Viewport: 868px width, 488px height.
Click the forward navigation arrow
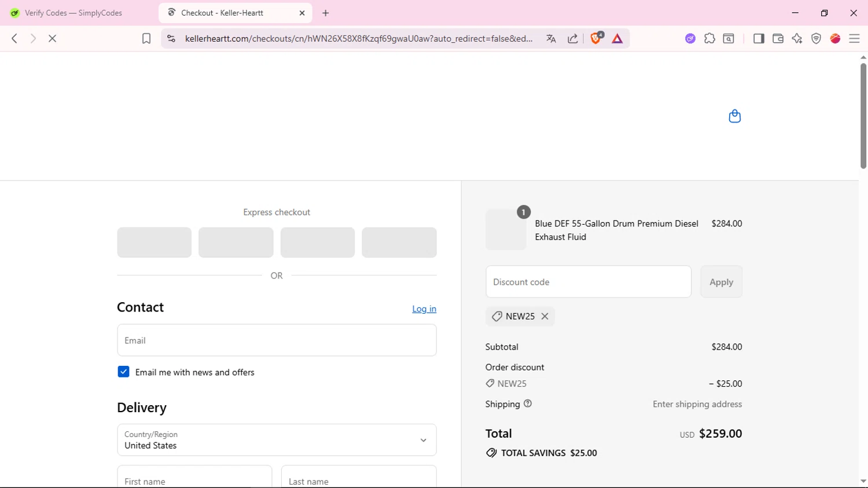(33, 39)
